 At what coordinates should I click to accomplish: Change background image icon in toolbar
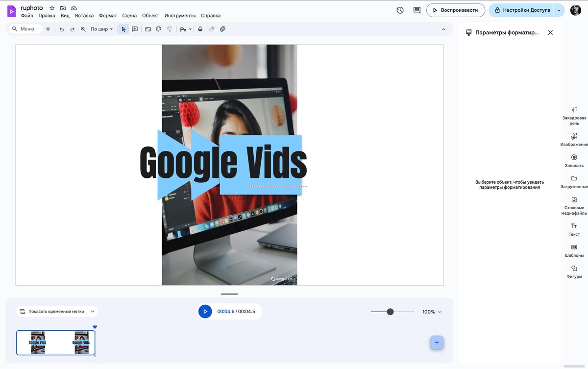[148, 29]
